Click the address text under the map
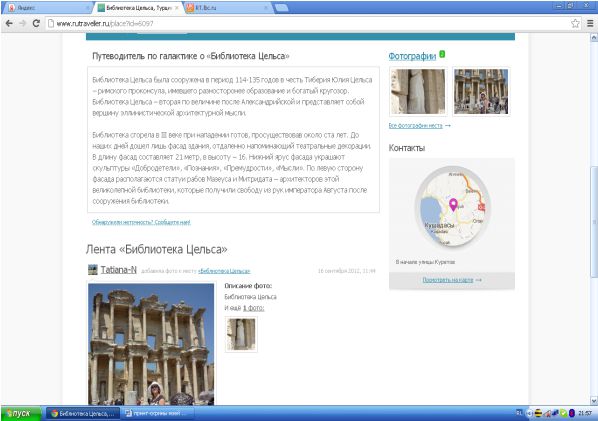598x421 pixels. coord(425,262)
